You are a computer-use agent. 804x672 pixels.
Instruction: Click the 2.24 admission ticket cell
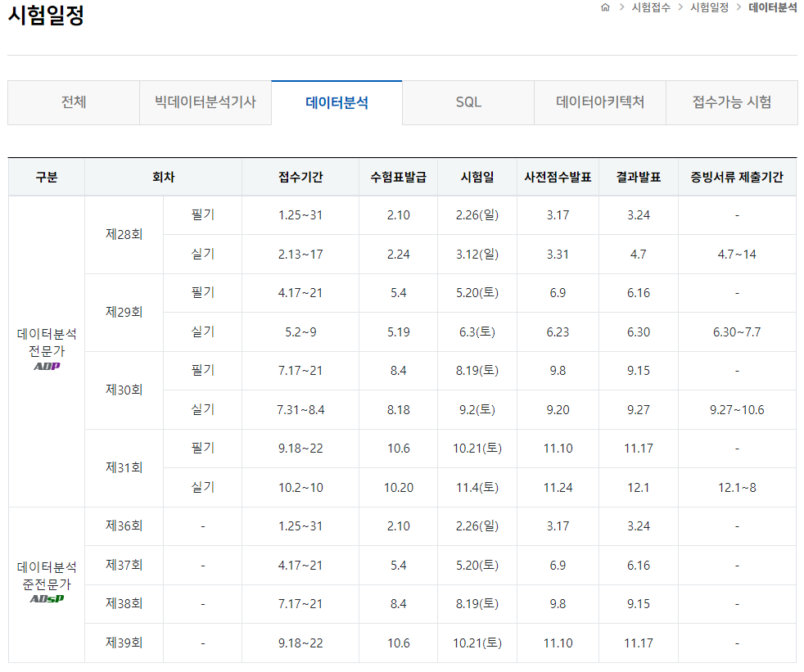tap(399, 255)
